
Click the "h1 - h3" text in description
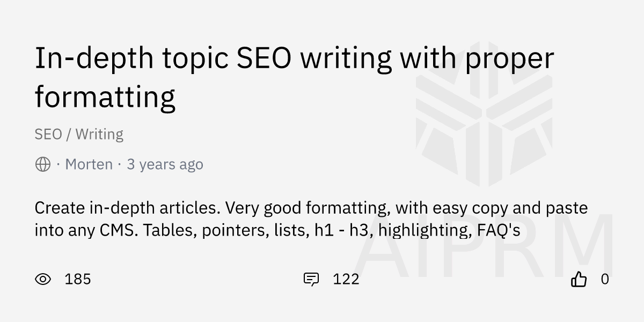347,230
